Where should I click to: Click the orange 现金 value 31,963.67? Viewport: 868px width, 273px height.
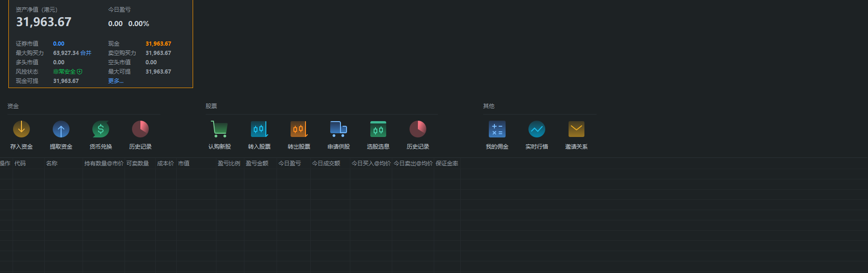point(158,44)
